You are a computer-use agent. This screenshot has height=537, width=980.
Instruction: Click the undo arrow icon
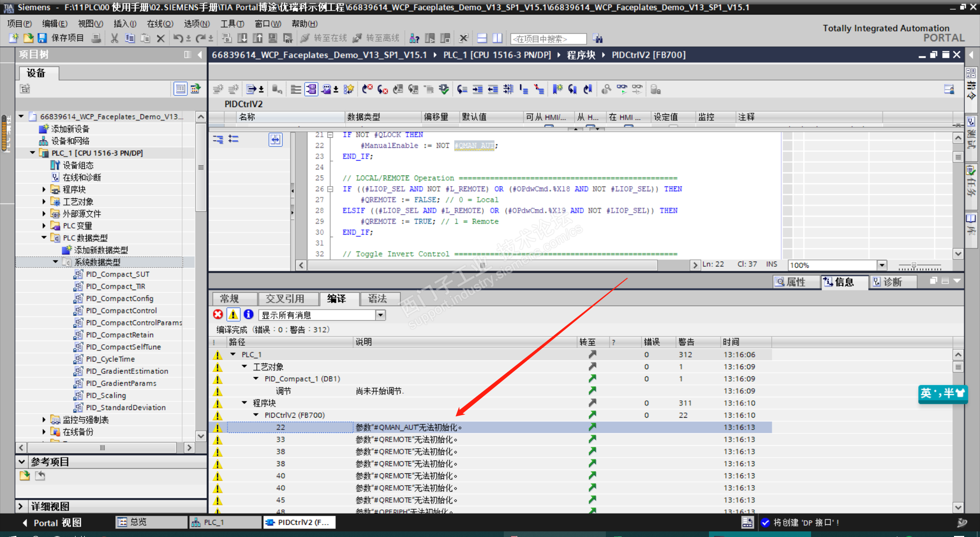coord(178,38)
